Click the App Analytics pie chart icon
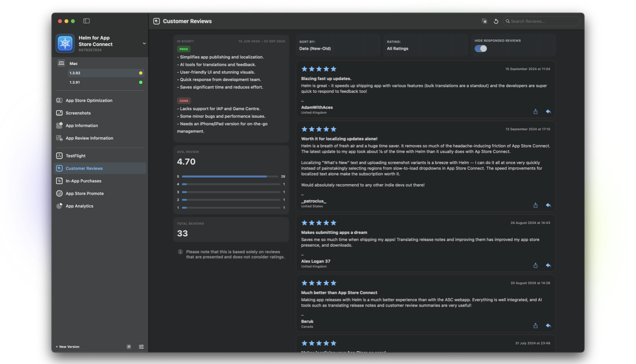The height and width of the screenshot is (364, 636). point(59,206)
